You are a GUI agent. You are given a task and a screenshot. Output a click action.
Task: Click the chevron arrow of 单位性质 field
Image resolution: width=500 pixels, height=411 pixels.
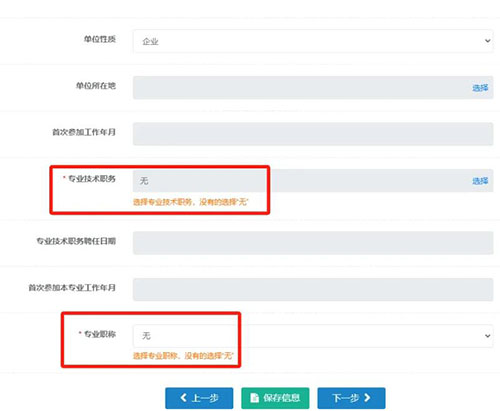click(487, 41)
